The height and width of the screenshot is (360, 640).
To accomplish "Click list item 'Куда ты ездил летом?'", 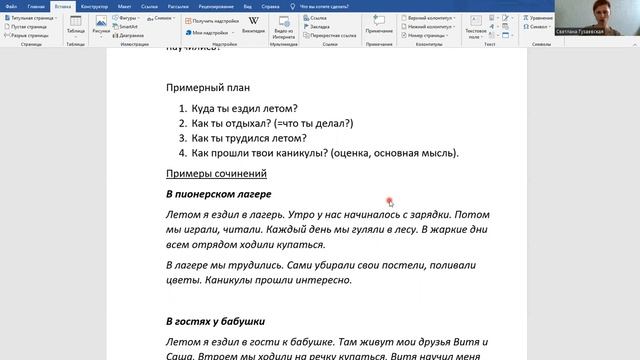I will point(244,109).
